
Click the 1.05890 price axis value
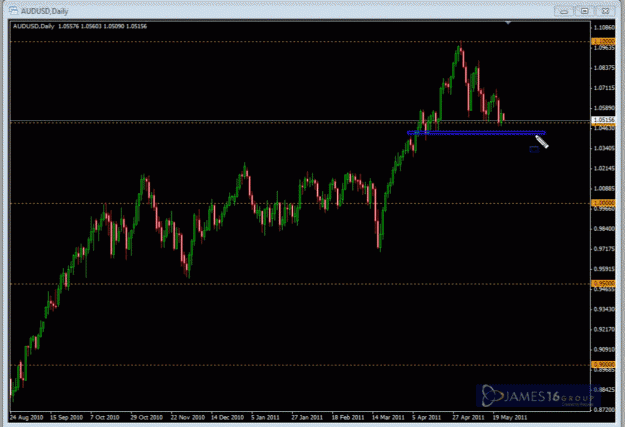(x=604, y=108)
